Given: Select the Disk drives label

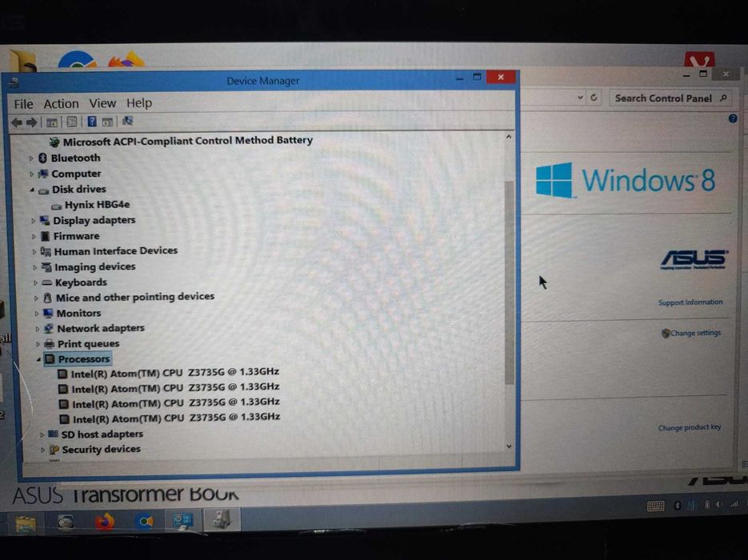Looking at the screenshot, I should click(x=78, y=190).
